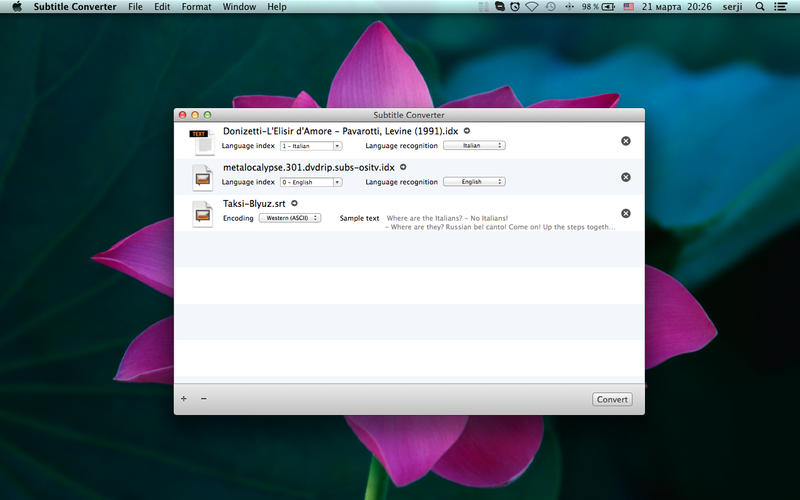Select the metalocalypse subtitle file icon
800x500 pixels.
point(203,178)
